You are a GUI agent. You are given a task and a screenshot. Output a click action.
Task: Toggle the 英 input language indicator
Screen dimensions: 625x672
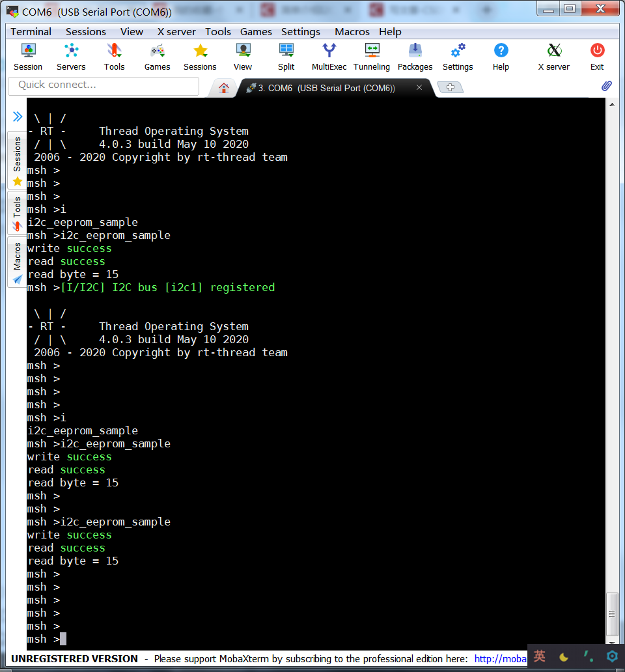coord(539,657)
